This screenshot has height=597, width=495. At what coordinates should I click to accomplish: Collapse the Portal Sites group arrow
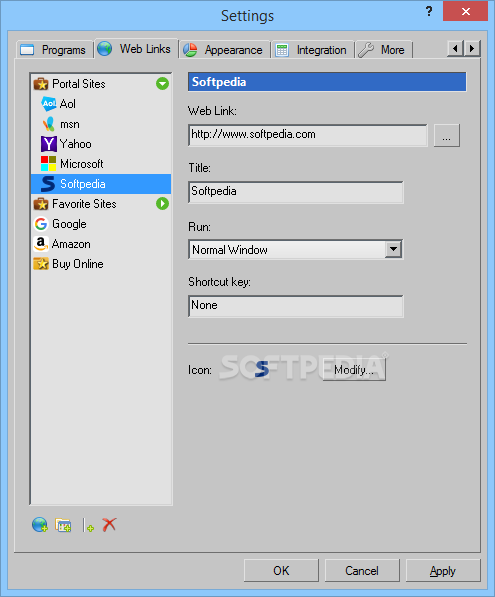[x=162, y=83]
